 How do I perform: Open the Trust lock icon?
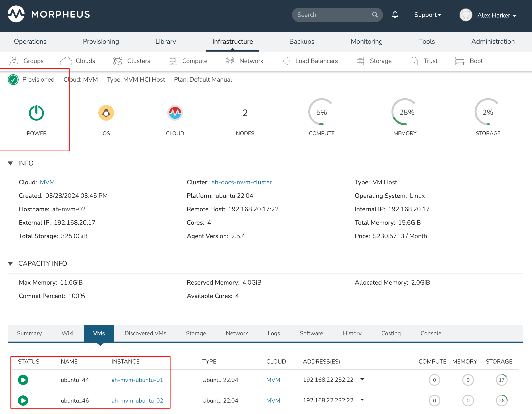[414, 61]
